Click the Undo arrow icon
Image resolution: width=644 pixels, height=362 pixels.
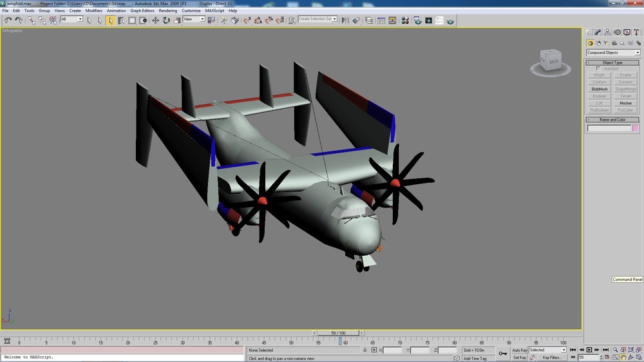8,20
